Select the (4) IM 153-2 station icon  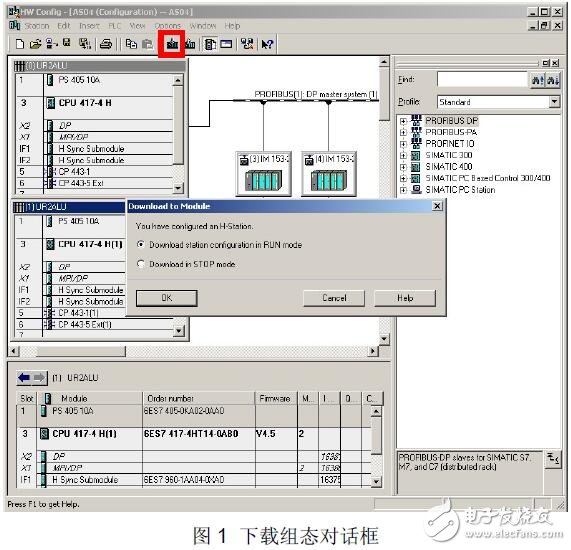329,174
